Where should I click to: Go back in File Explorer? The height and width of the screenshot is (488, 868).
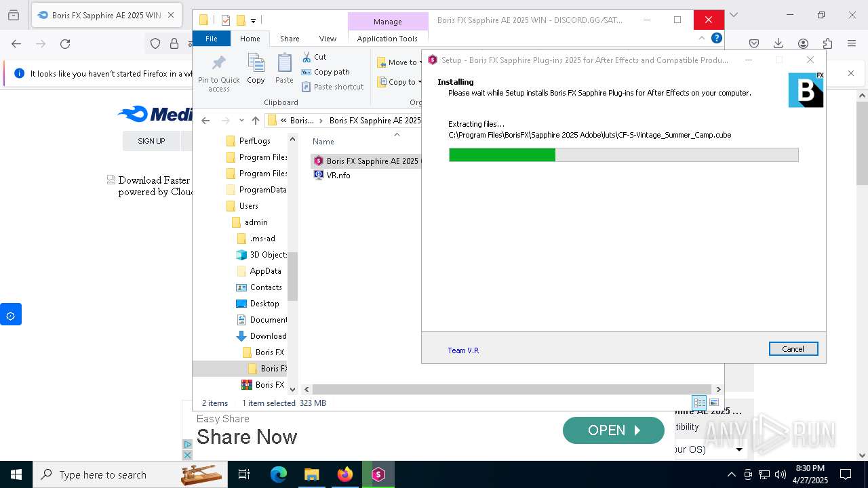point(206,121)
